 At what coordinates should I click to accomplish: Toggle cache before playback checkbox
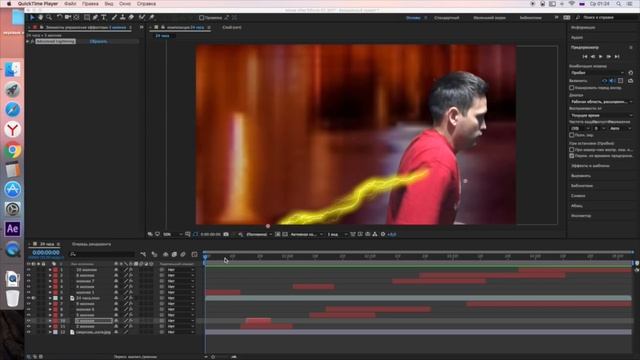pos(571,88)
